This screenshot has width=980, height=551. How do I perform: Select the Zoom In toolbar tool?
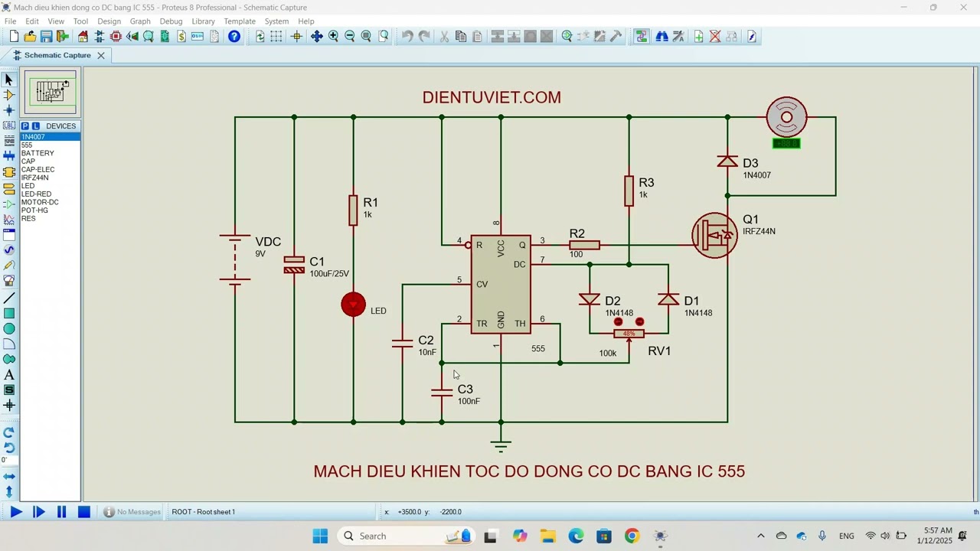click(x=333, y=36)
